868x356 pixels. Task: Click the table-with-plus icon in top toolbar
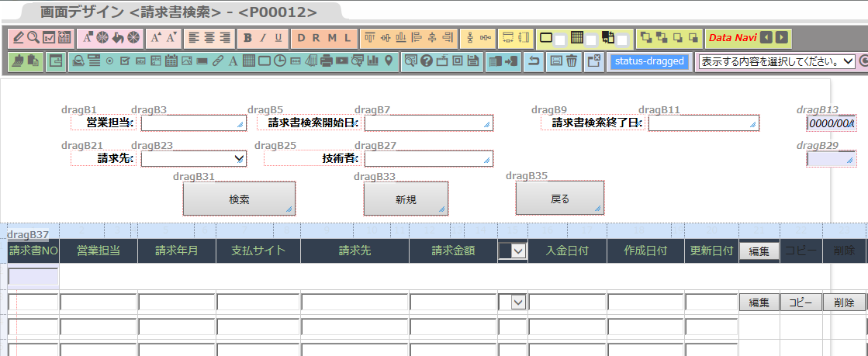[64, 38]
